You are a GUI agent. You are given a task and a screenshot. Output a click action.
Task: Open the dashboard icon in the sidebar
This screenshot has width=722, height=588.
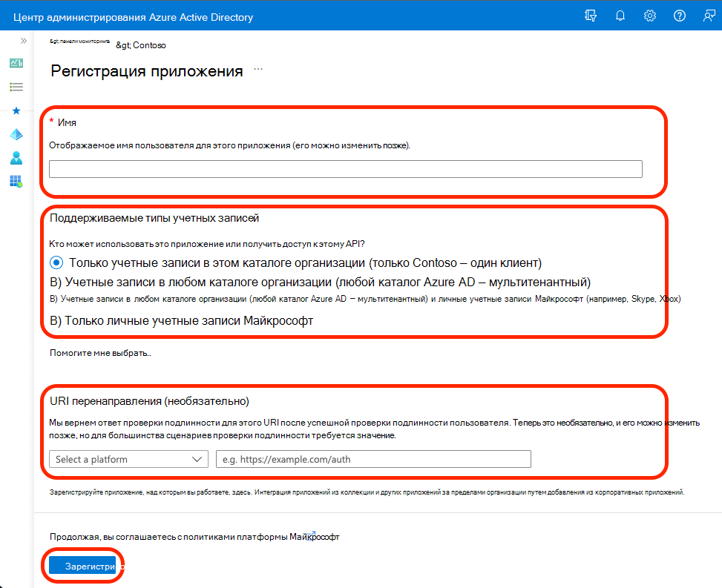16,63
